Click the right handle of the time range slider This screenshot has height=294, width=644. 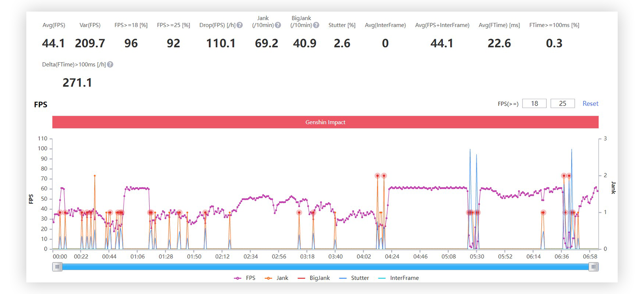(593, 267)
